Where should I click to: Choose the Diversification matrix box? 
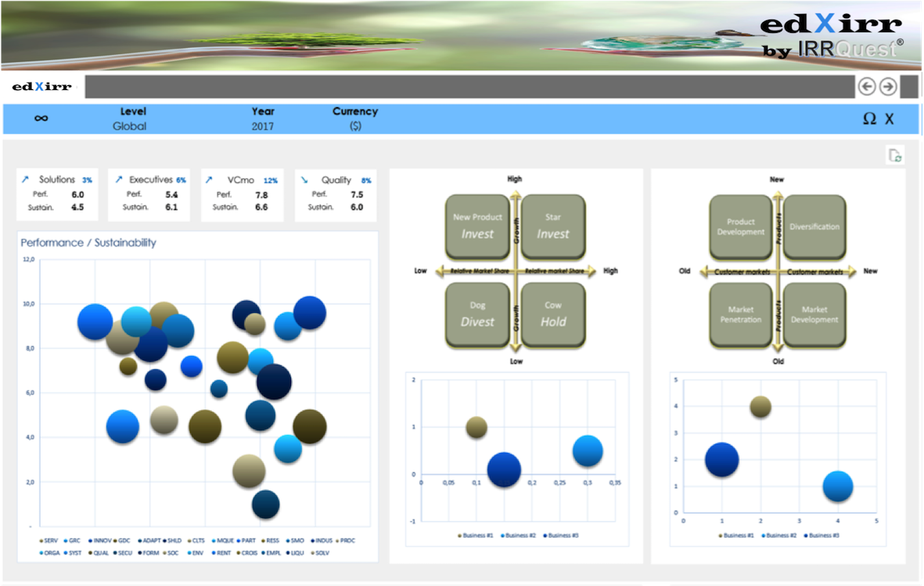point(814,227)
